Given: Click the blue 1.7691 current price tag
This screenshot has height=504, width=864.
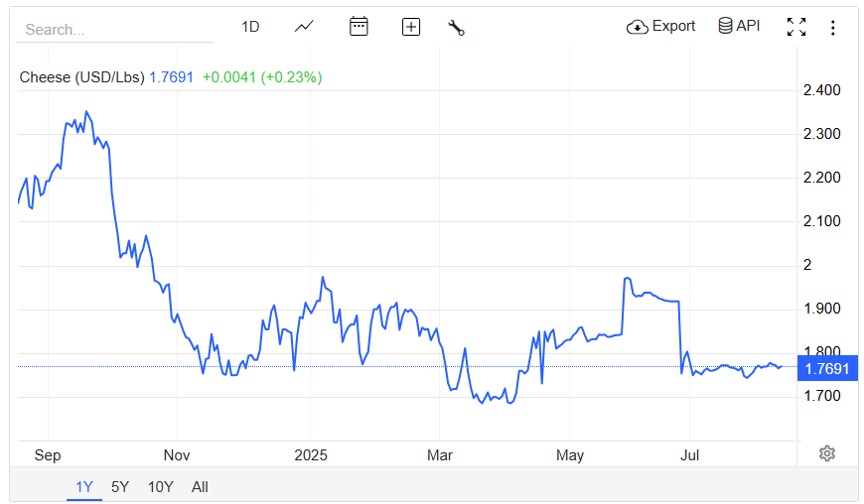Looking at the screenshot, I should (827, 368).
